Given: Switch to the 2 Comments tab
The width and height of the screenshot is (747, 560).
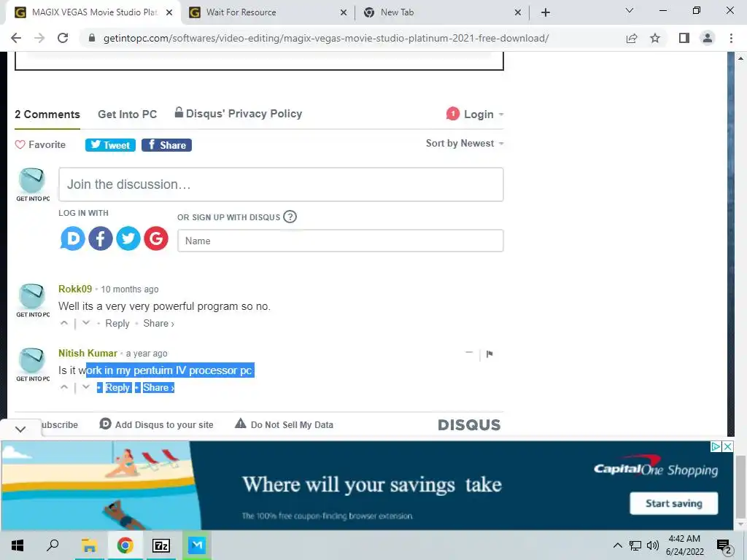Looking at the screenshot, I should pos(47,114).
